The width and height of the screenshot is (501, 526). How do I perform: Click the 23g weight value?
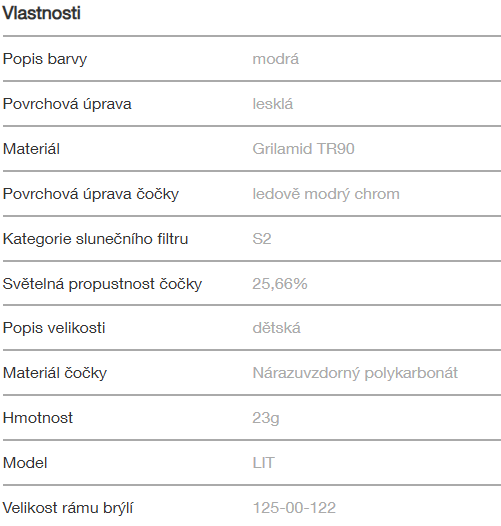266,418
